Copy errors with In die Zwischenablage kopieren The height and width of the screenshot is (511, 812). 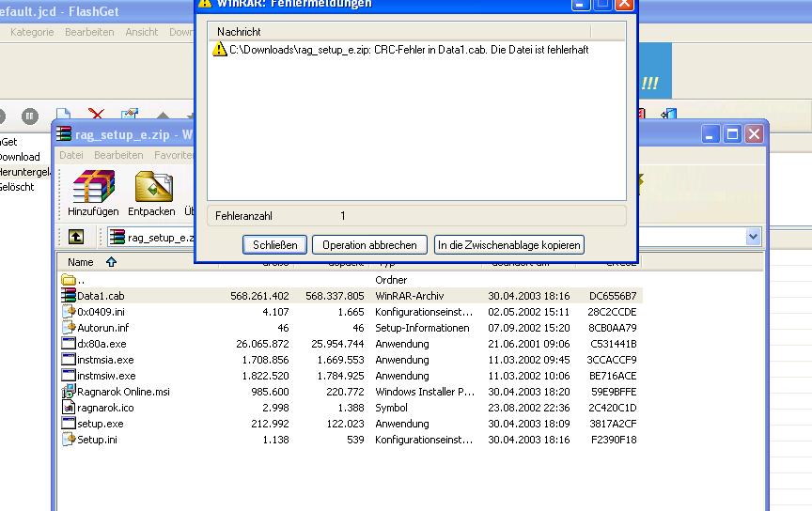(509, 245)
